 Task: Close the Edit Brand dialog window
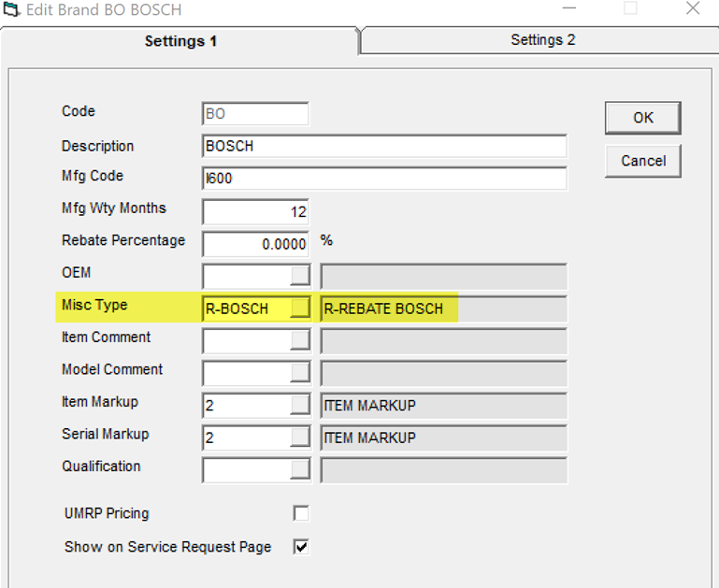[x=692, y=9]
